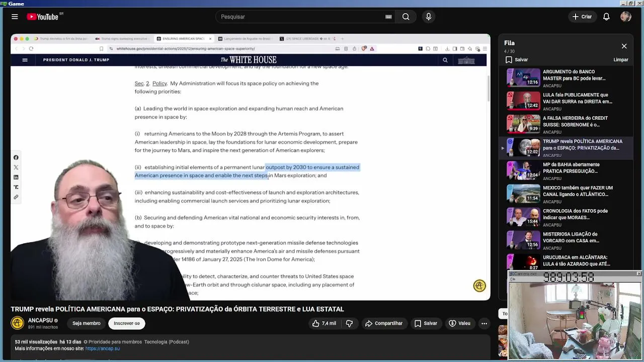Image resolution: width=644 pixels, height=362 pixels.
Task: Click the Sec. 2. underlined text
Action: [x=142, y=83]
